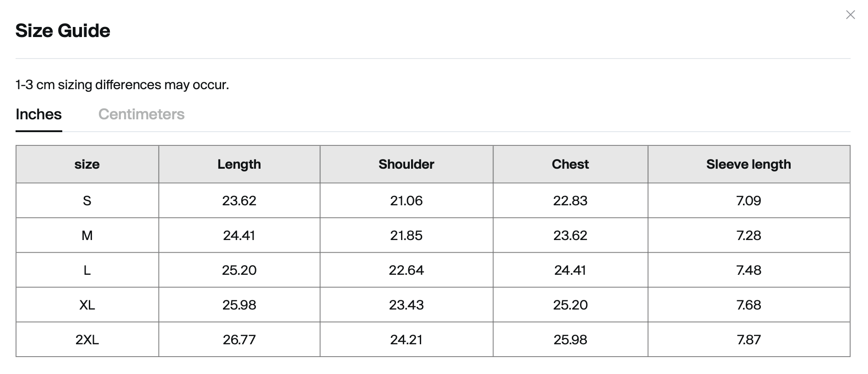Screen dimensions: 868x374
Task: Select the 2XL size row label
Action: [x=87, y=340]
